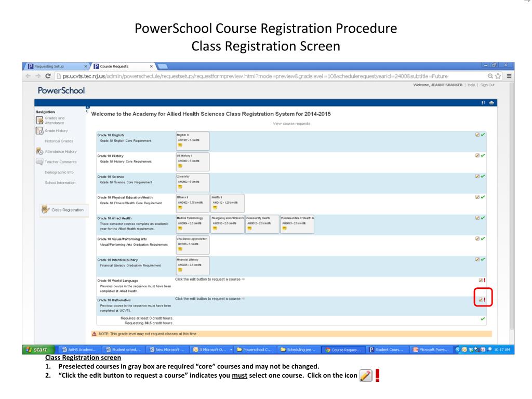Click the 'Grade 10 World Language' row title
Screen dimensions: 532x399
pos(118,281)
